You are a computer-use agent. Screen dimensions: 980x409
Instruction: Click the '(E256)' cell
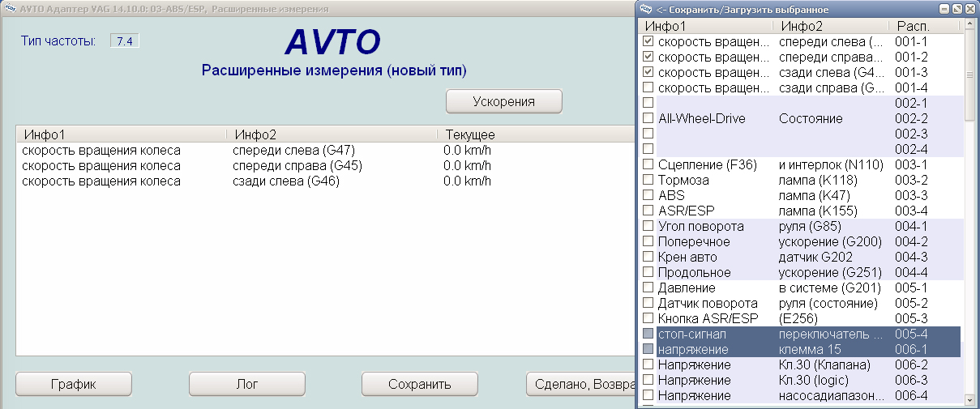(798, 318)
